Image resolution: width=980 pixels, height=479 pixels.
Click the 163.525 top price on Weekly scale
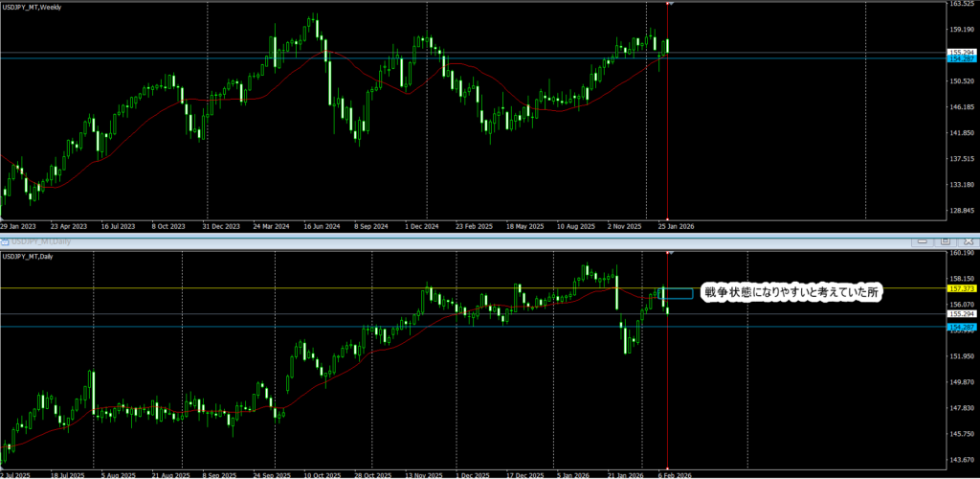pos(962,5)
